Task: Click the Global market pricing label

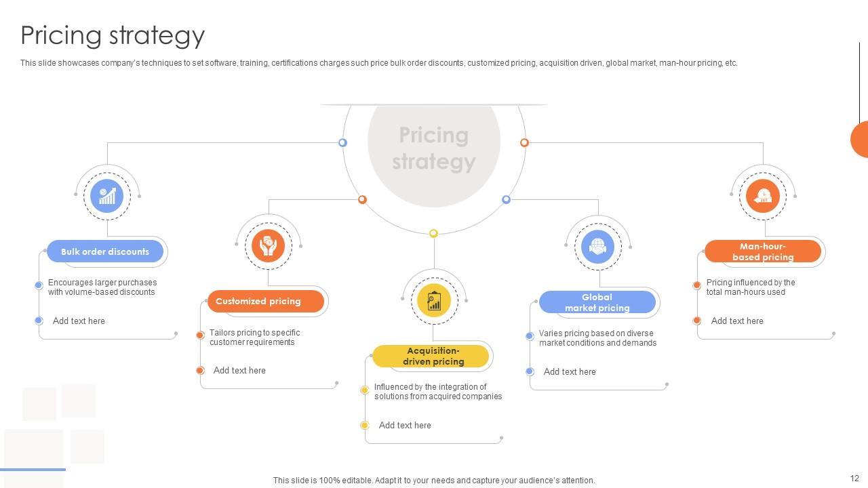Action: 597,302
